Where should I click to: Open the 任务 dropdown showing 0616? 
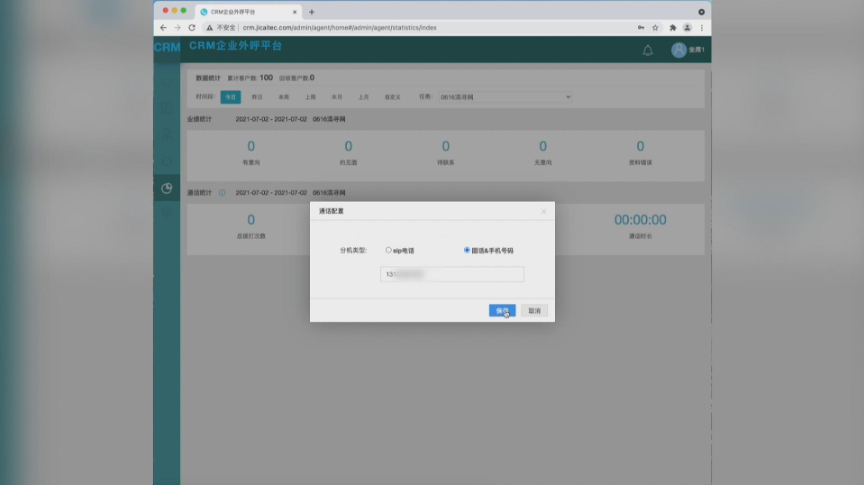tap(505, 97)
